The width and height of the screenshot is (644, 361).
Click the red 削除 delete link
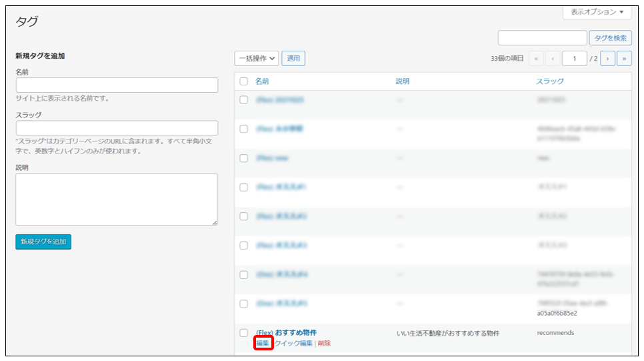click(x=324, y=343)
